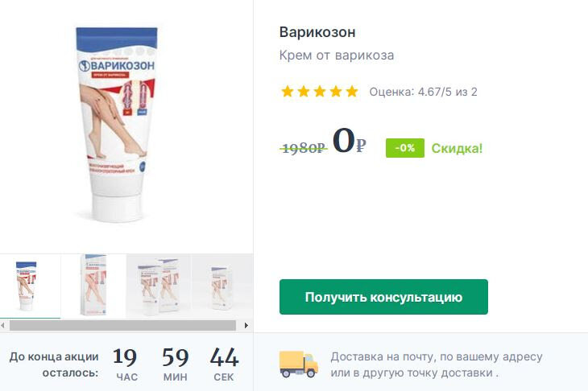Select the third thumbnail with two boxes

[159, 286]
